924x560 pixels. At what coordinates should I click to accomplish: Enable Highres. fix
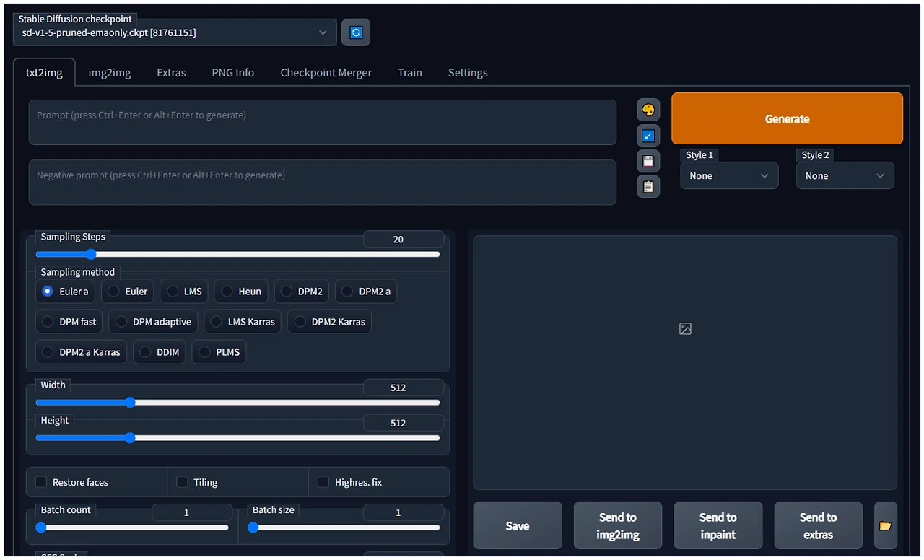tap(323, 482)
